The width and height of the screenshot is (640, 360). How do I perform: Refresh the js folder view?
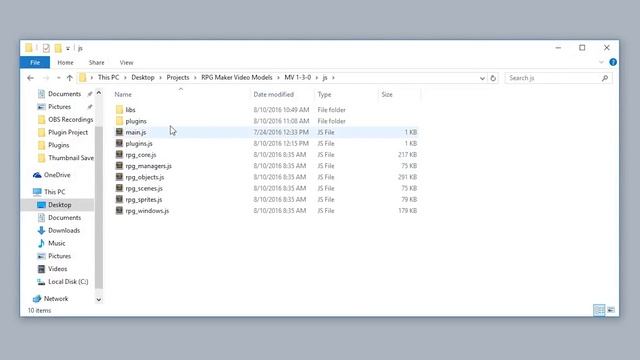(x=493, y=78)
